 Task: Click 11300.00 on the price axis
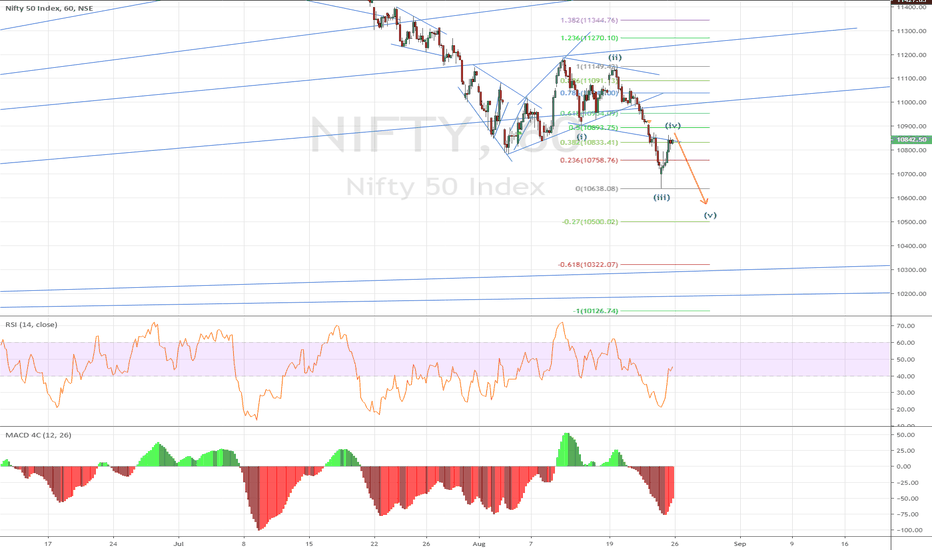[x=912, y=31]
